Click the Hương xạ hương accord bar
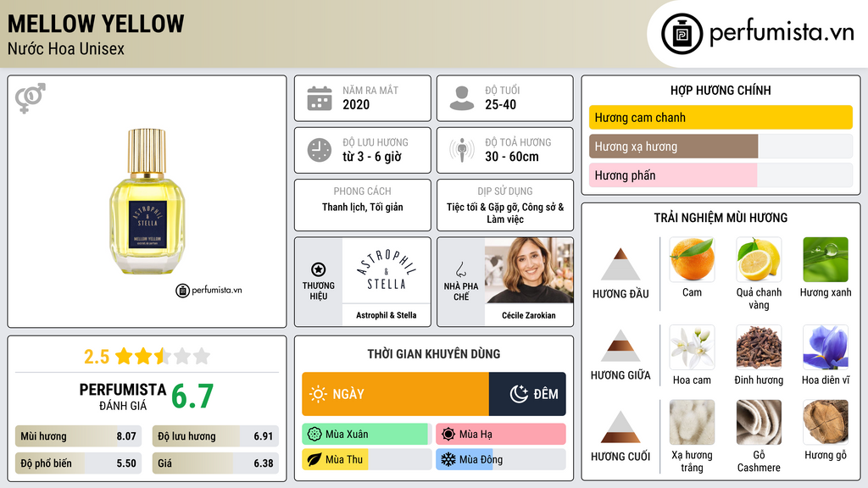 (x=721, y=147)
